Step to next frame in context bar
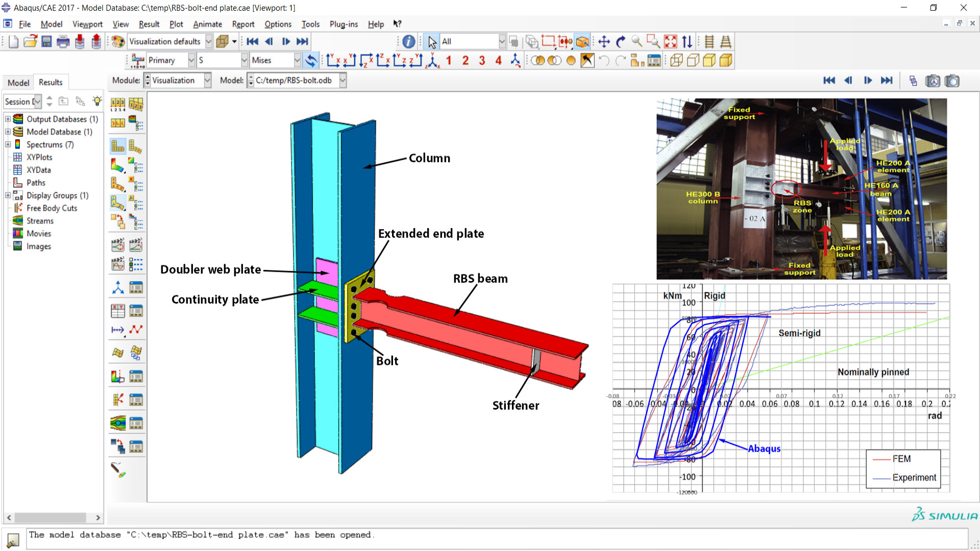Image resolution: width=980 pixels, height=551 pixels. (867, 81)
